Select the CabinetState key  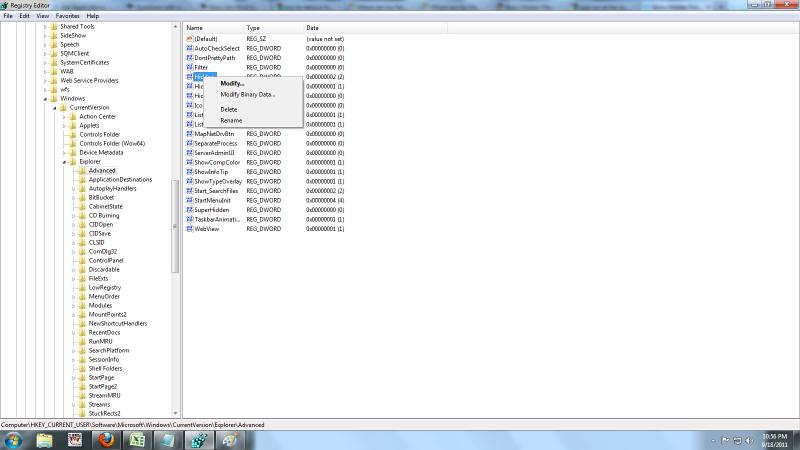106,207
